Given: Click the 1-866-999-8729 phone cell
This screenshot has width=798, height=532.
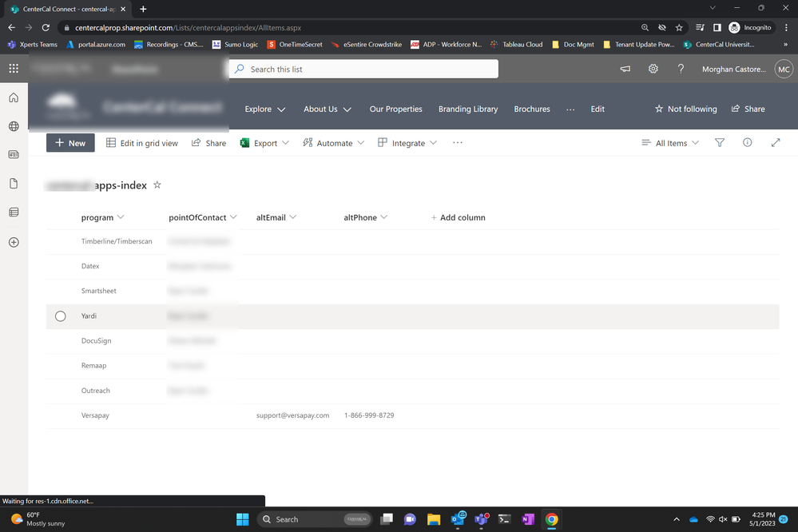Looking at the screenshot, I should (369, 415).
